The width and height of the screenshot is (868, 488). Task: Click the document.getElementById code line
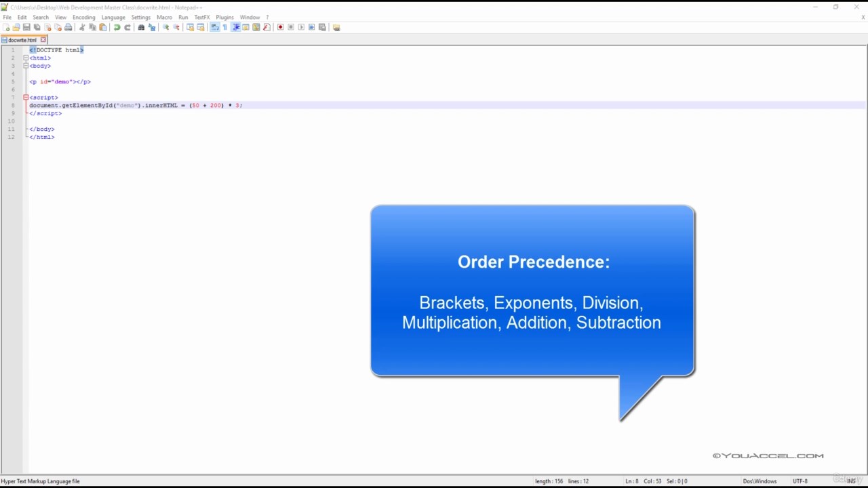pos(136,105)
